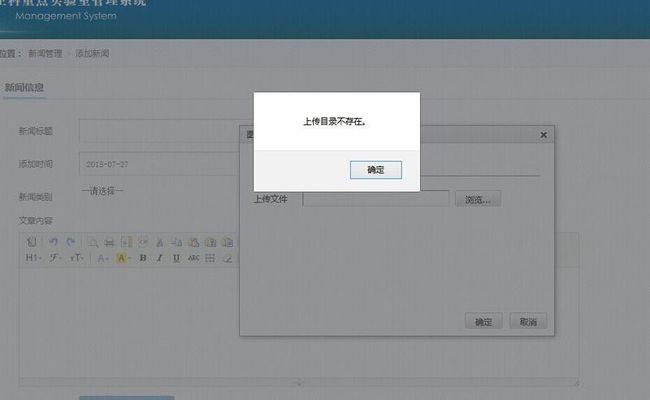Click the Copy icon in the editor toolbar
The height and width of the screenshot is (400, 650).
[177, 242]
